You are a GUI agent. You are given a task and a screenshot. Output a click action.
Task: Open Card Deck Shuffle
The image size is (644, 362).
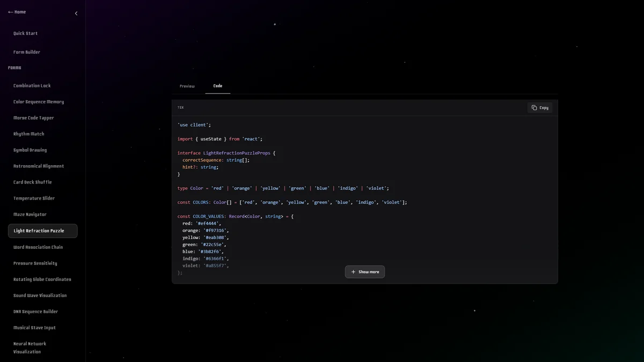[x=32, y=182]
